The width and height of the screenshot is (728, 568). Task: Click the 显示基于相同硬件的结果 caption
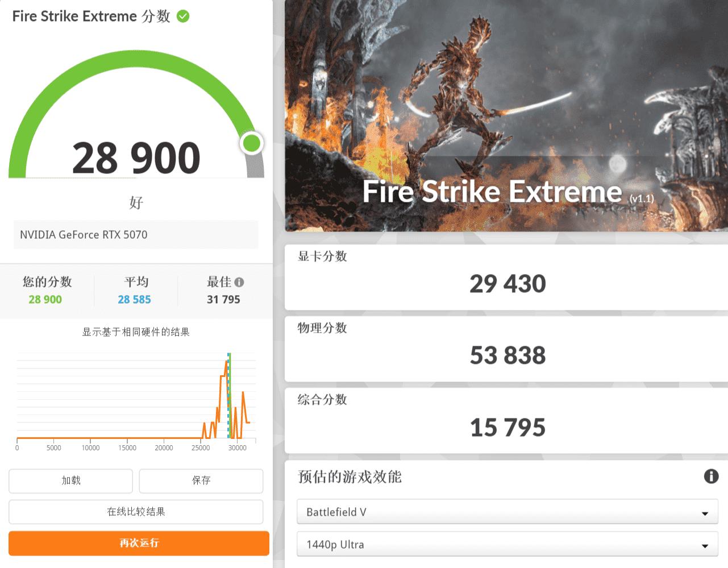click(136, 332)
